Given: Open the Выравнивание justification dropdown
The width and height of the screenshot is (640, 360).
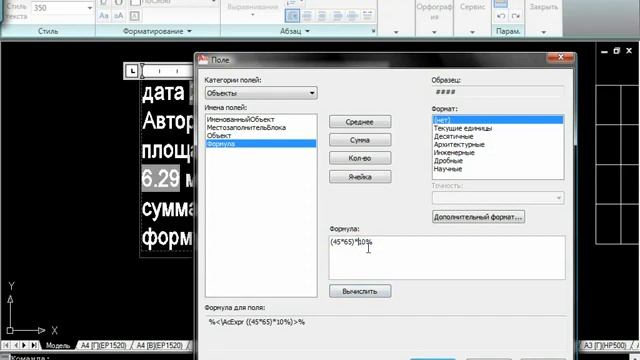Looking at the screenshot, I should click(253, 15).
